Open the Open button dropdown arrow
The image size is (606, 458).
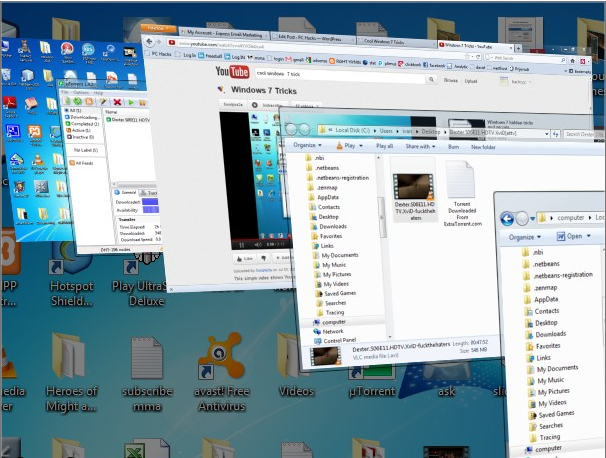click(x=589, y=235)
